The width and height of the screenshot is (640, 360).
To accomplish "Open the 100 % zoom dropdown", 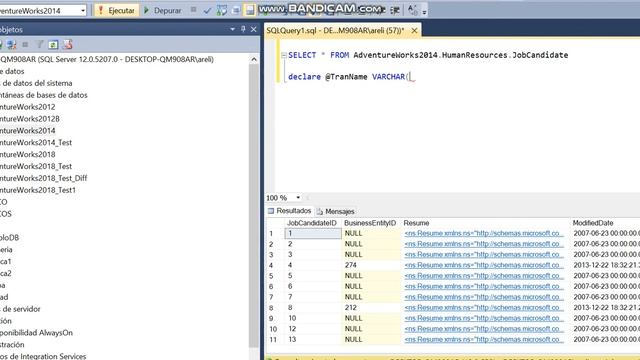I will click(298, 198).
